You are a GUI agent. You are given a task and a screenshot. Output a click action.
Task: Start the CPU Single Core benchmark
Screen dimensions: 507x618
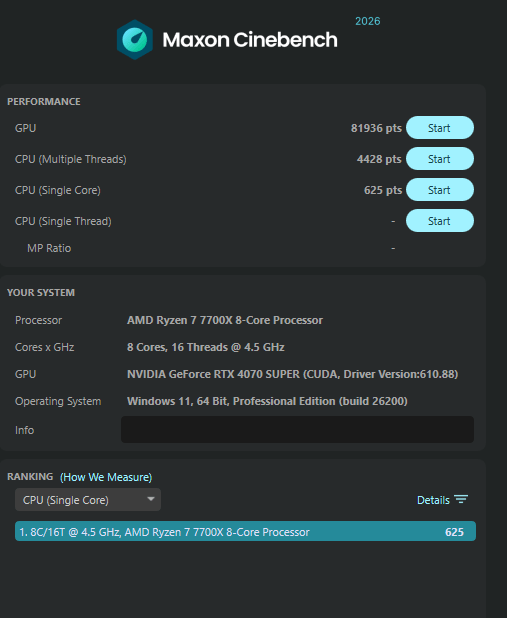(440, 190)
